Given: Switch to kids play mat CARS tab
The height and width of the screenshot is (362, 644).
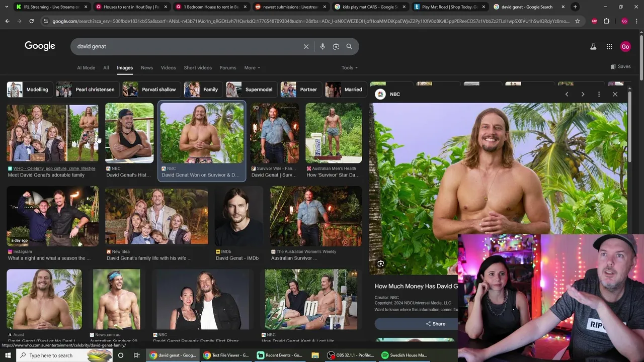Looking at the screenshot, I should [x=370, y=7].
